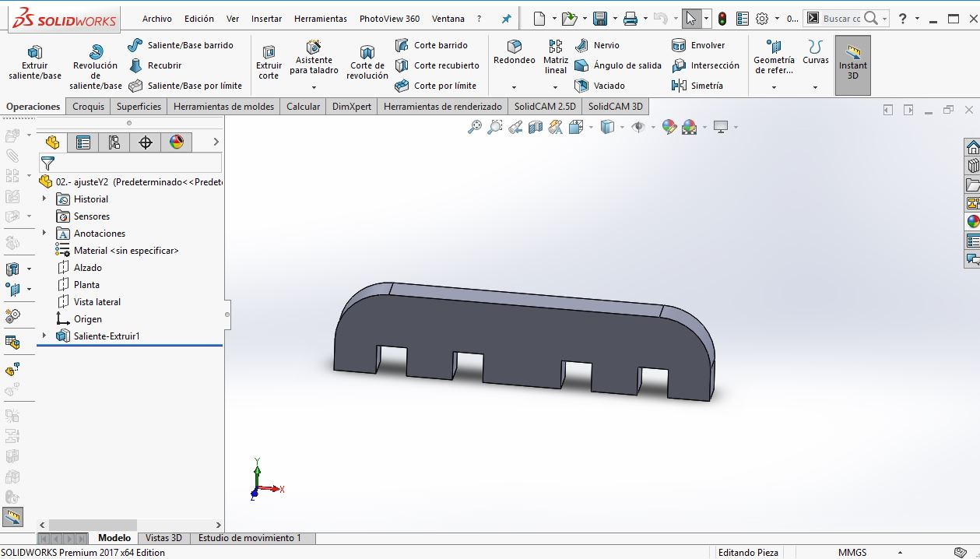Click the rebuild traffic light icon

(722, 19)
